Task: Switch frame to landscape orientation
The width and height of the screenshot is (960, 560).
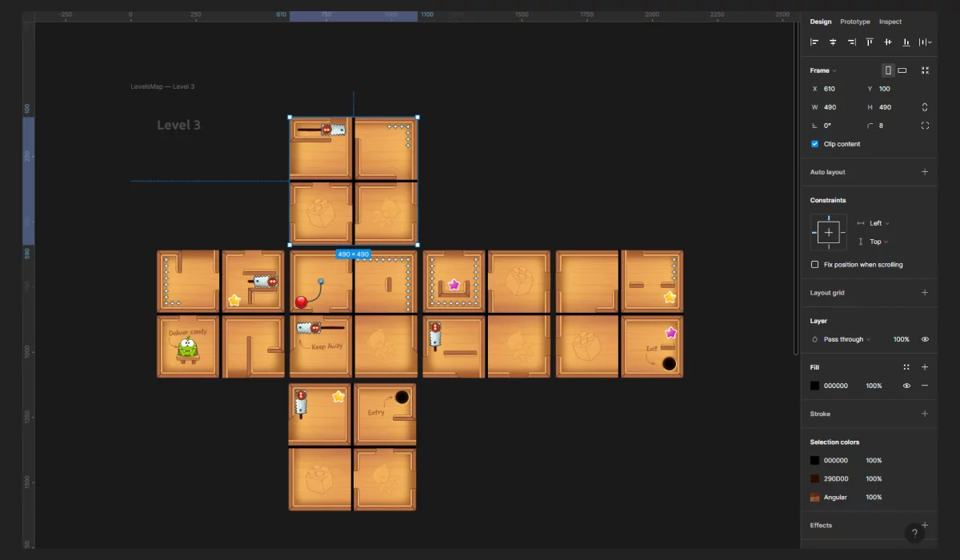Action: click(902, 70)
